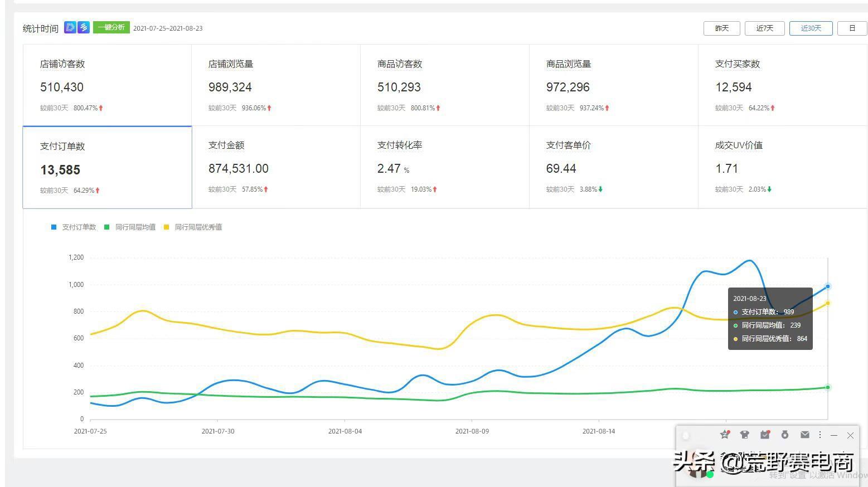Select the 近30天 date range button
Image resolution: width=868 pixels, height=487 pixels.
pos(811,28)
